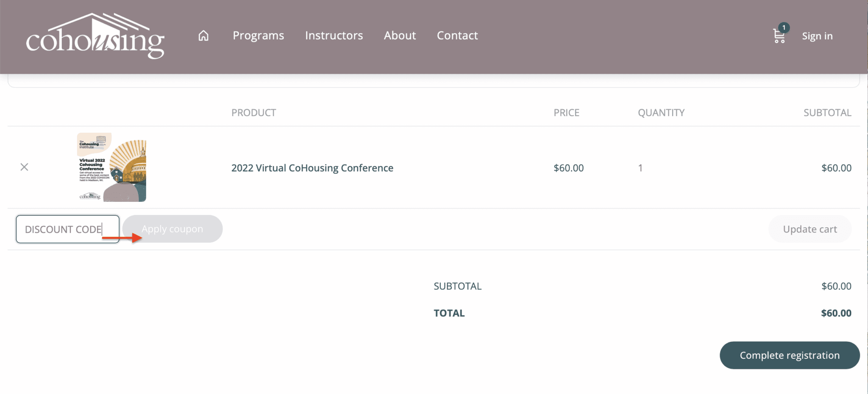Open the shopping cart icon
868x394 pixels.
pyautogui.click(x=779, y=36)
